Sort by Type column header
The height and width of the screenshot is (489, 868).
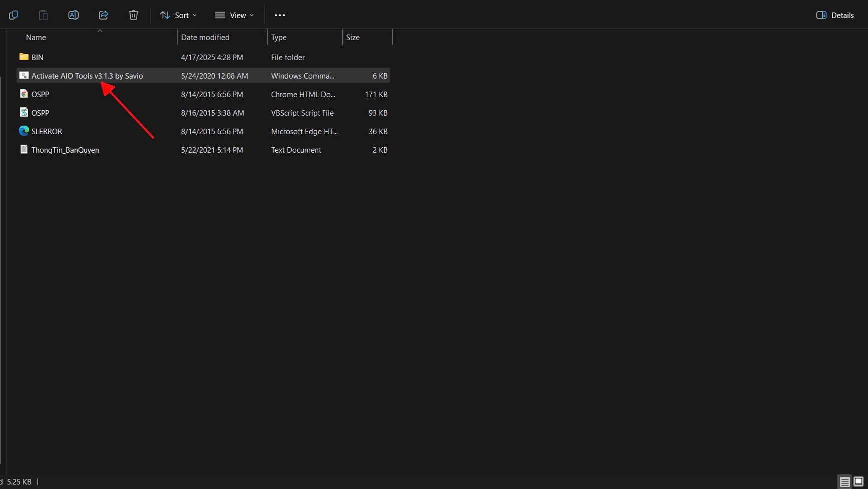pyautogui.click(x=279, y=38)
